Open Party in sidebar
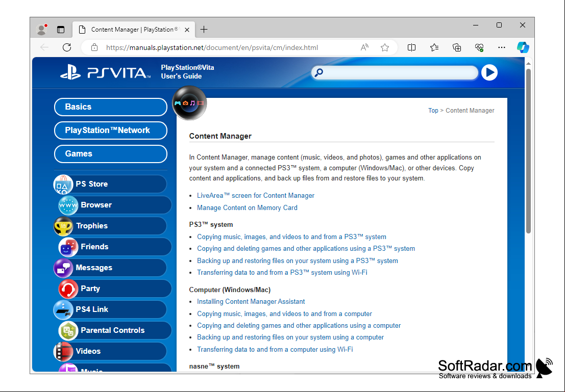565x392 pixels. pyautogui.click(x=115, y=289)
